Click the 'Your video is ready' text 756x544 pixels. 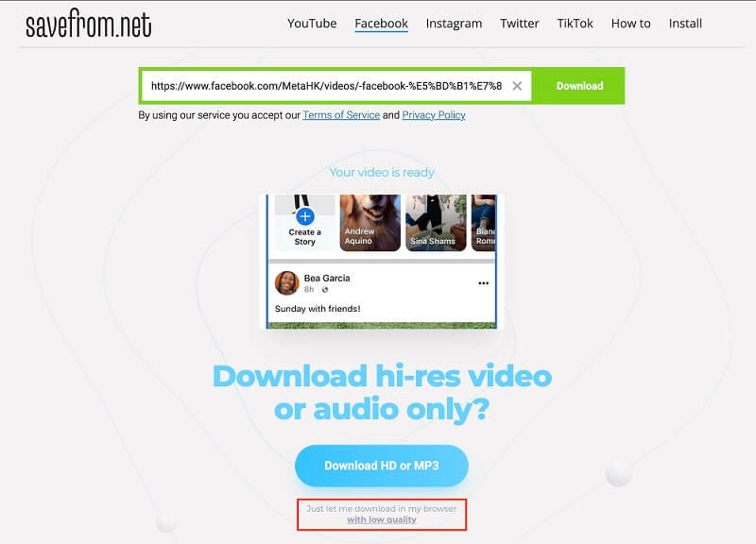pos(382,173)
